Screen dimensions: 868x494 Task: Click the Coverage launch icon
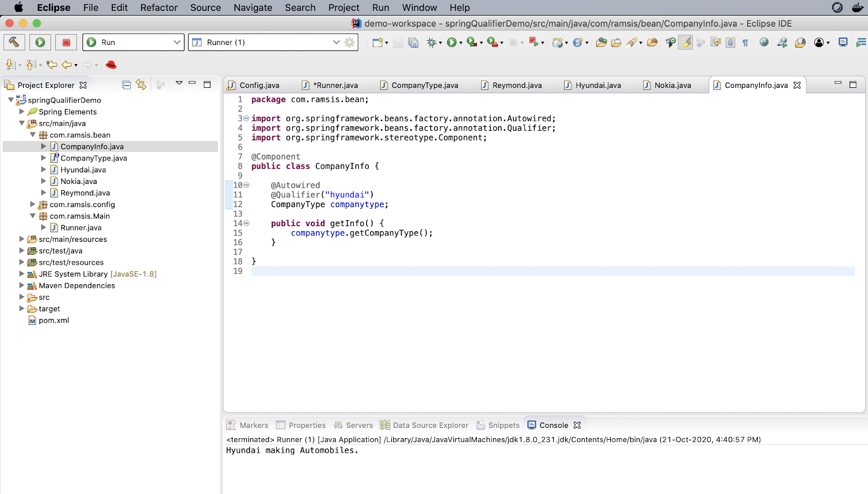(471, 42)
